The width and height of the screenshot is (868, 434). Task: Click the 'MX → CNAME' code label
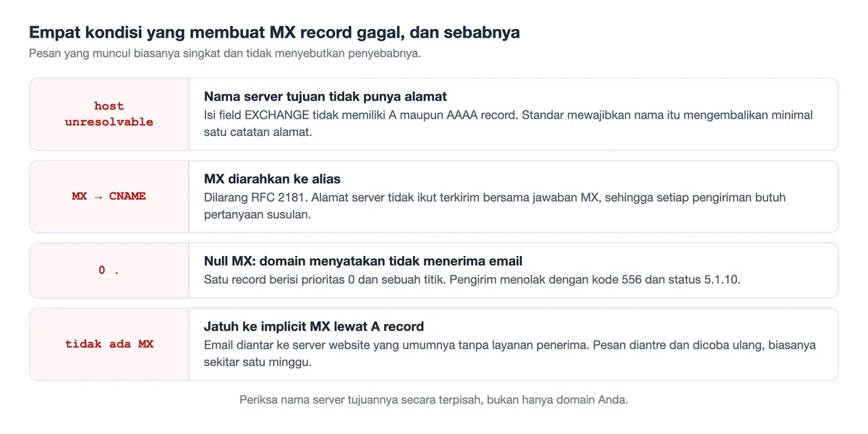[x=109, y=196]
